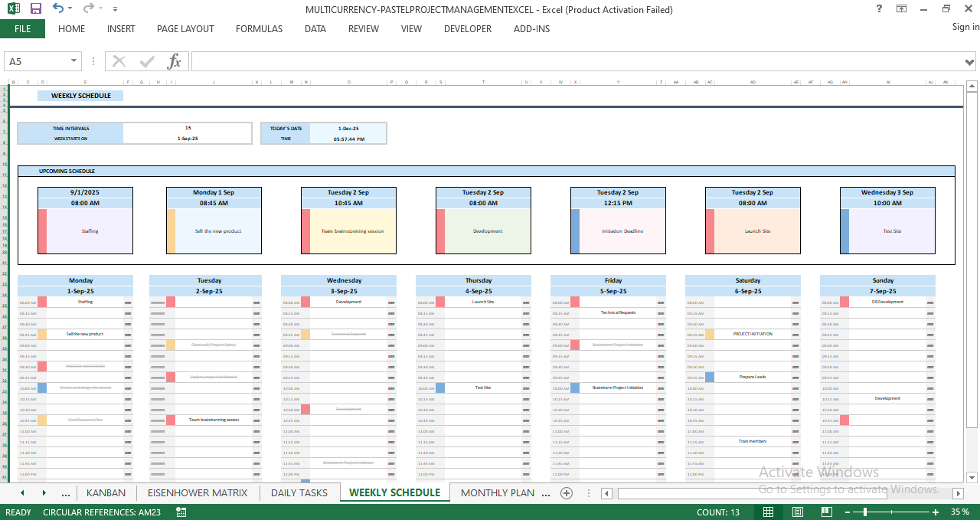Switch to the INSERT ribbon tab

[x=121, y=29]
